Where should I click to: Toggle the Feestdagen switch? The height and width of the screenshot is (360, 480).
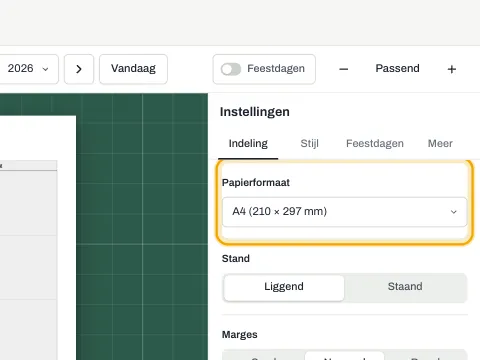tap(231, 69)
